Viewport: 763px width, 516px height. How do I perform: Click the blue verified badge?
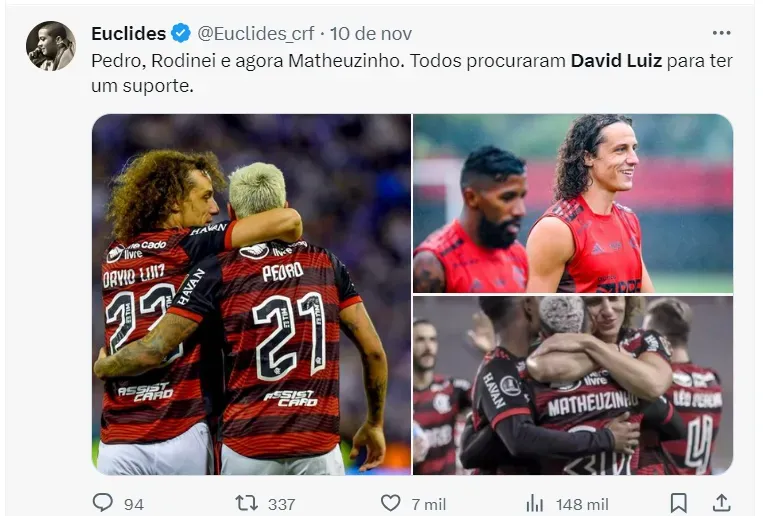[181, 33]
